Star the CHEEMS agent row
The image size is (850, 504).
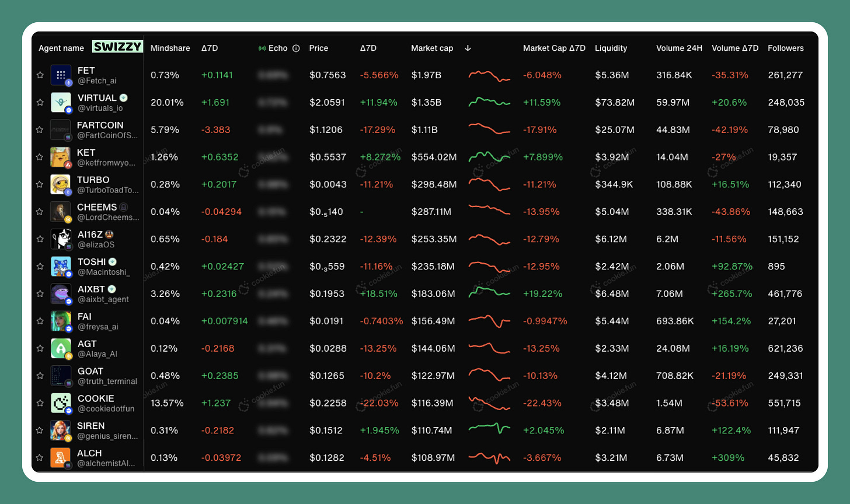(40, 212)
